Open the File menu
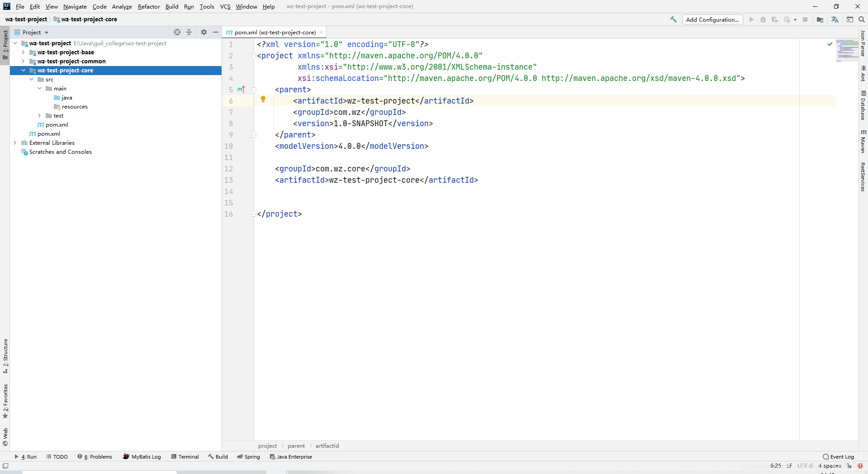The width and height of the screenshot is (868, 474). click(x=20, y=6)
